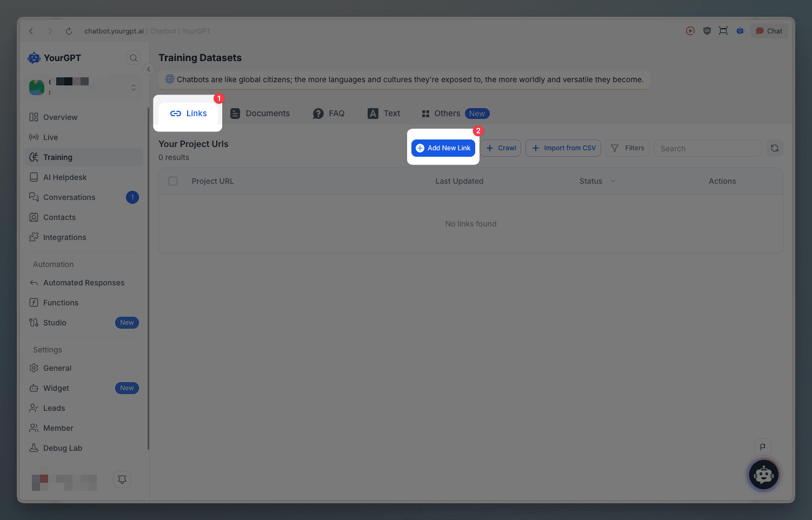Image resolution: width=812 pixels, height=520 pixels.
Task: Reload page with browser refresh icon
Action: (x=69, y=31)
